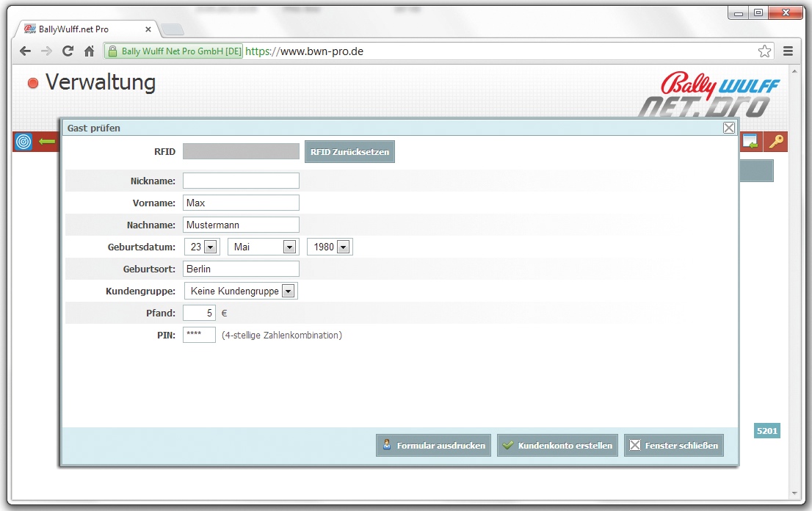Viewport: 812px width, 511px height.
Task: Open the birth year dropdown showing 1980
Action: point(343,247)
